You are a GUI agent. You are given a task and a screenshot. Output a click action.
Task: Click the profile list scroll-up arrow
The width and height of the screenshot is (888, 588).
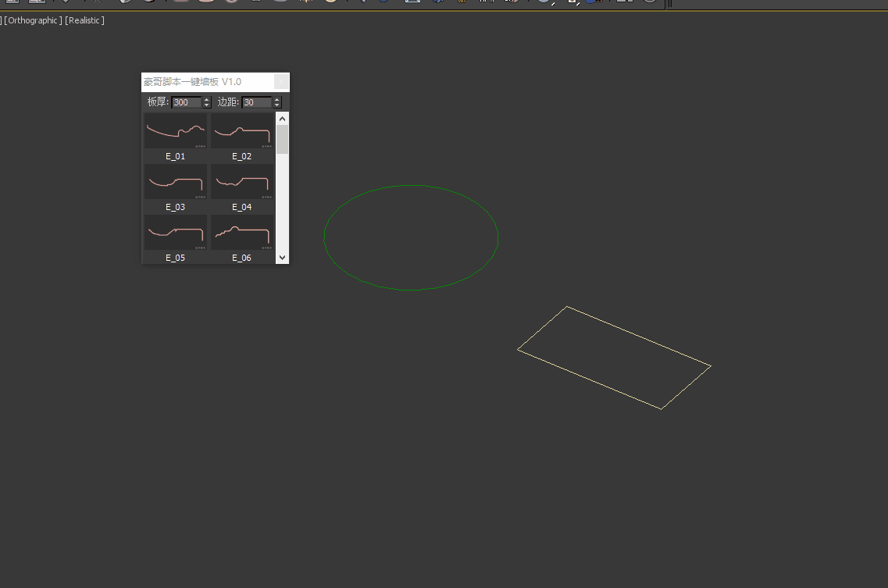pyautogui.click(x=283, y=119)
